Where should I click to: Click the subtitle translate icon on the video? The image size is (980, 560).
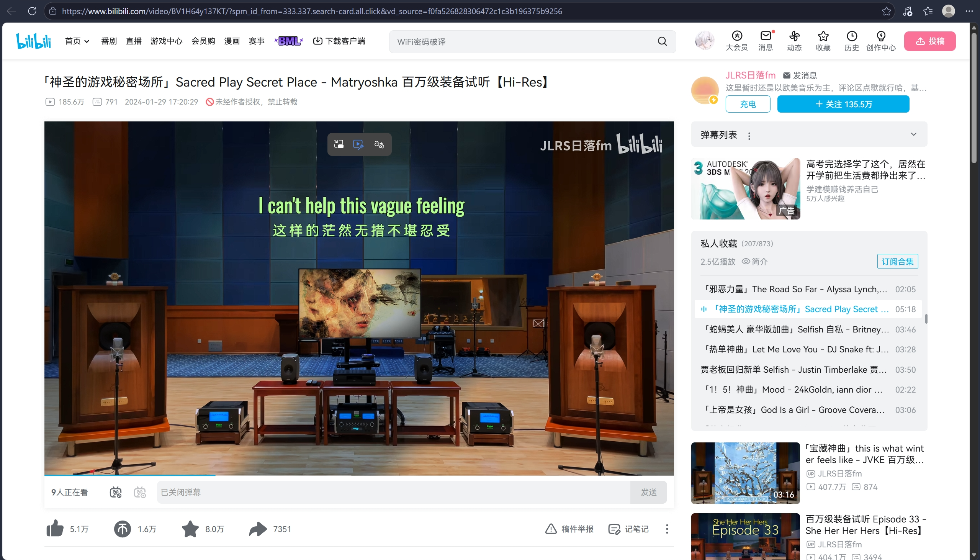pos(379,144)
